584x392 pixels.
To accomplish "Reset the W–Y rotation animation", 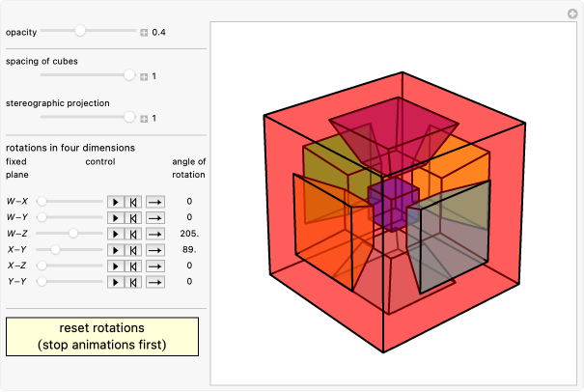I will (133, 217).
